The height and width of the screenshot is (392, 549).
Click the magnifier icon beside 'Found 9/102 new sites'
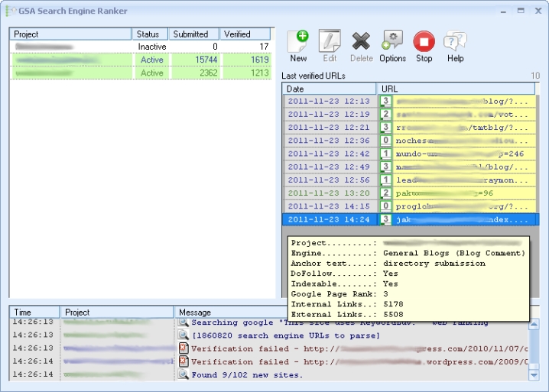coord(184,374)
